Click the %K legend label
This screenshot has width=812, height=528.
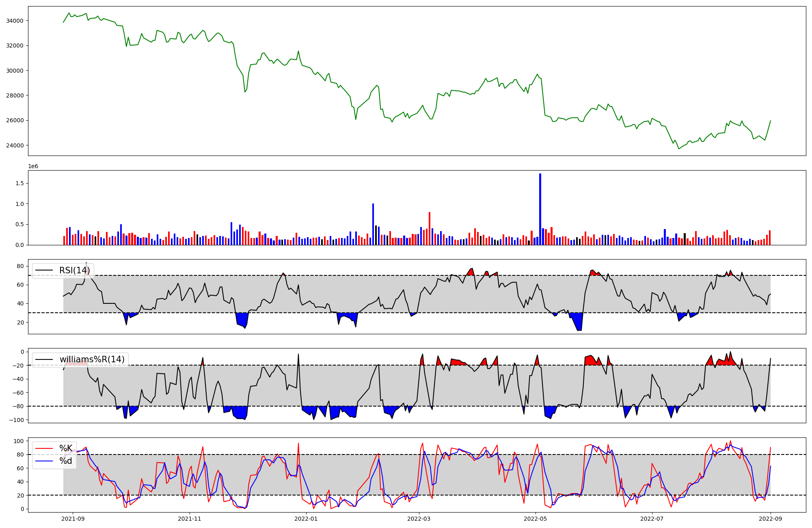coord(66,448)
